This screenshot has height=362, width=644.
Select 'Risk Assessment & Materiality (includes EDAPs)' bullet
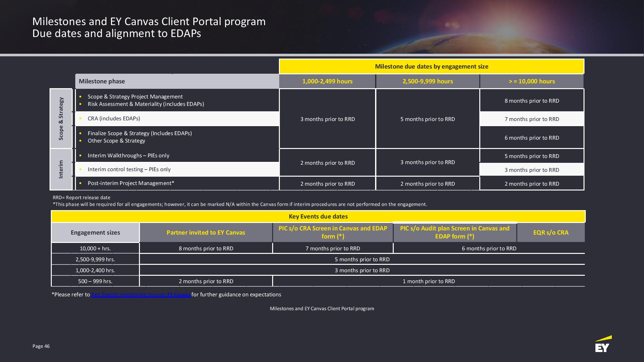click(x=146, y=104)
